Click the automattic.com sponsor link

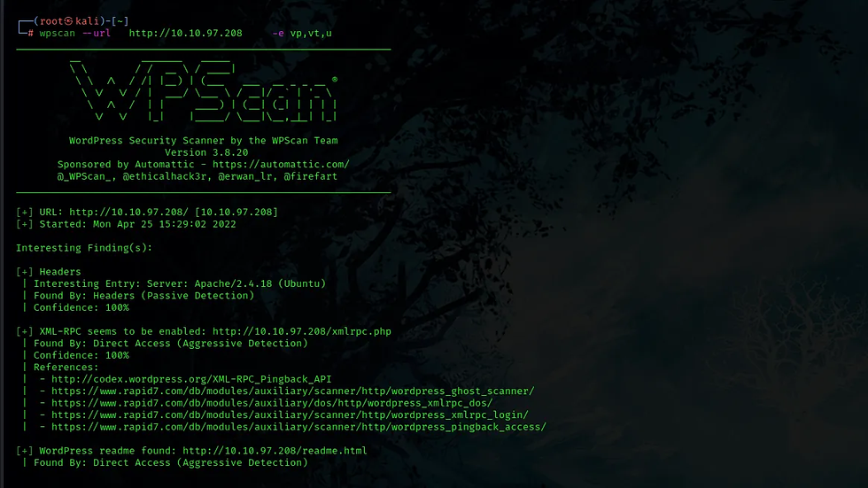281,165
